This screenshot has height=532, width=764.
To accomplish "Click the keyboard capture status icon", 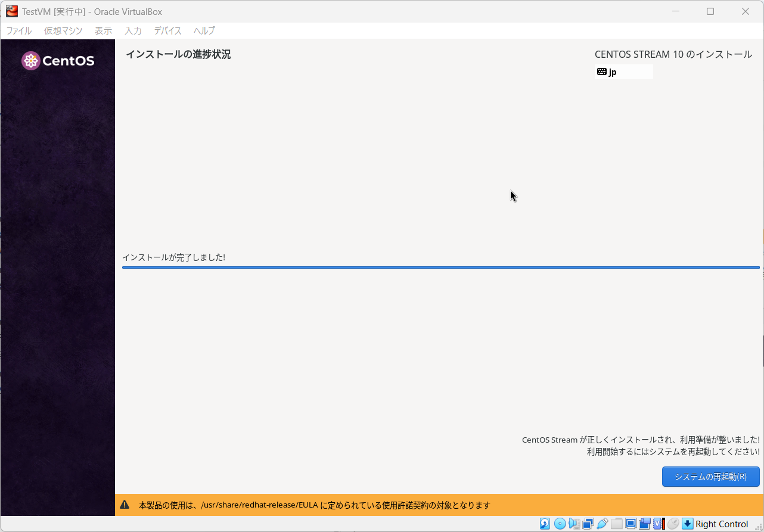I will click(x=687, y=524).
